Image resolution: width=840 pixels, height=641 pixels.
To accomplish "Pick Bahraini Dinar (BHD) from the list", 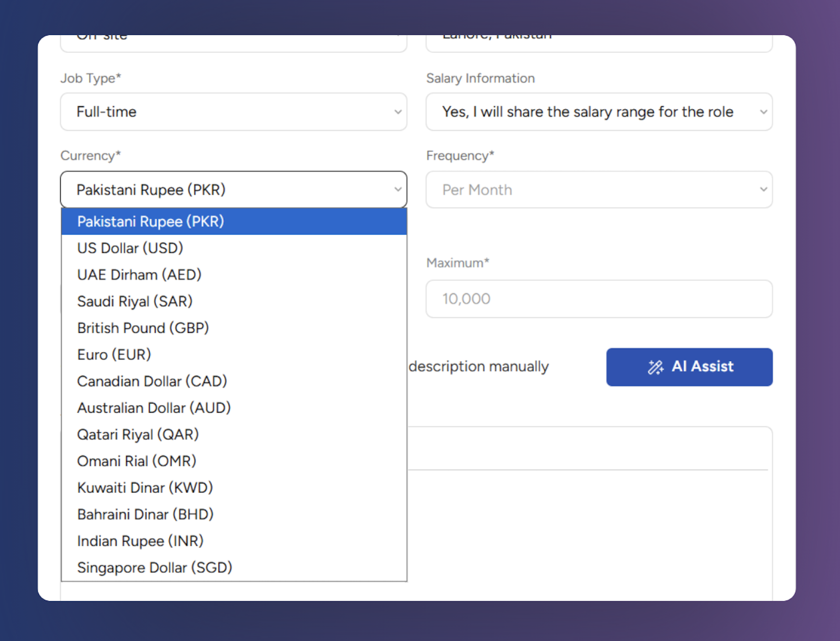I will pos(234,515).
